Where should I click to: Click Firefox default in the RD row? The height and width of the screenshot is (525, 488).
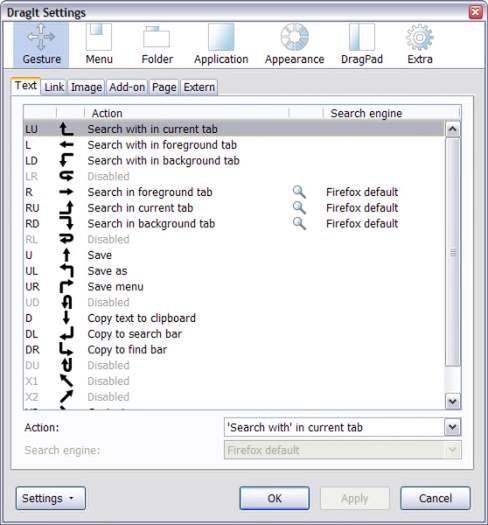tap(362, 223)
